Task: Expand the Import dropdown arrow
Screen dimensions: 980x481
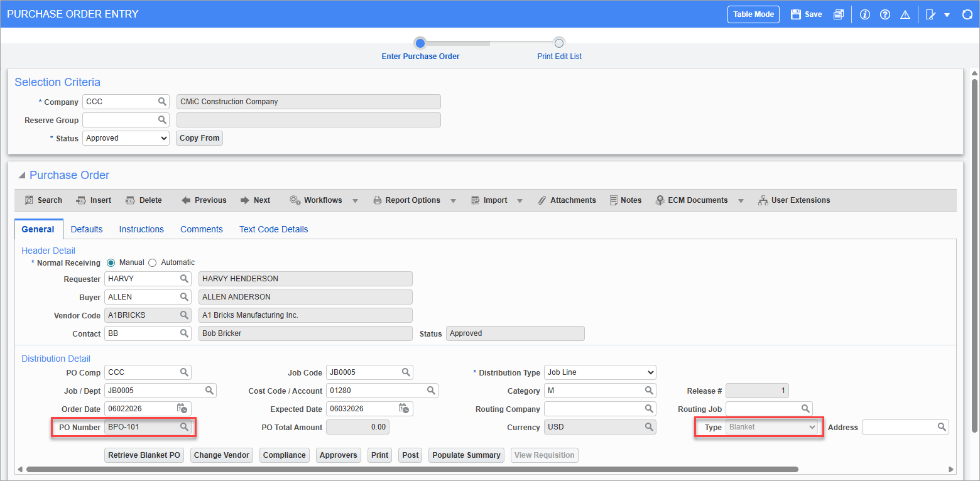Action: coord(520,201)
